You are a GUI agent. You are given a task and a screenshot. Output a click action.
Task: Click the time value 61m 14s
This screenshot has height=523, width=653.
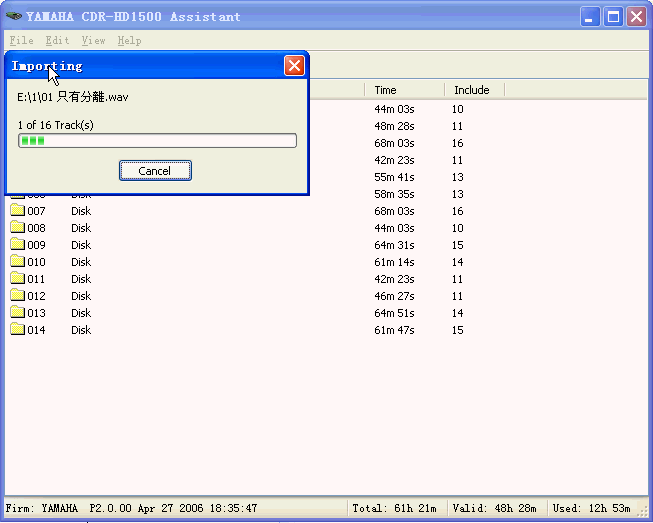click(x=394, y=262)
